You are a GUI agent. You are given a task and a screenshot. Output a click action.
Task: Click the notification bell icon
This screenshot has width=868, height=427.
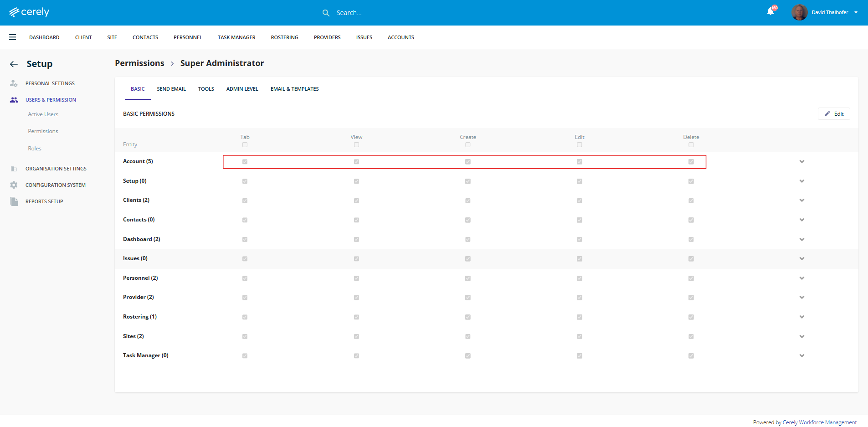click(770, 12)
